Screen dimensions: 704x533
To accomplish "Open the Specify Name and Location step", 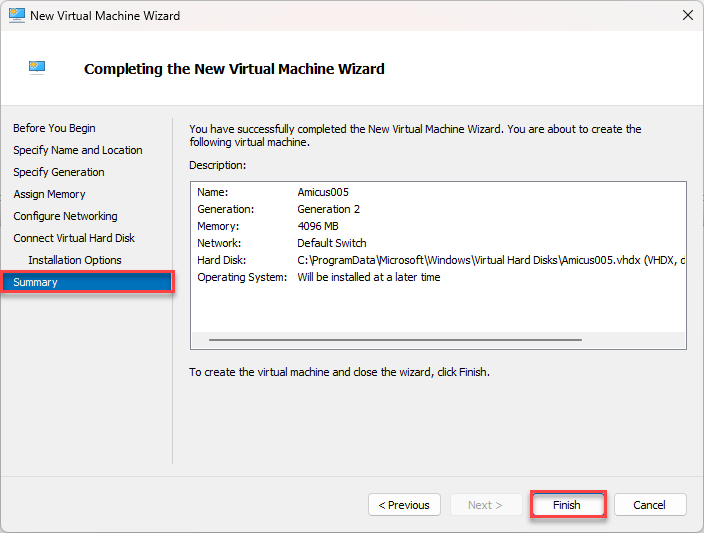I will click(78, 150).
